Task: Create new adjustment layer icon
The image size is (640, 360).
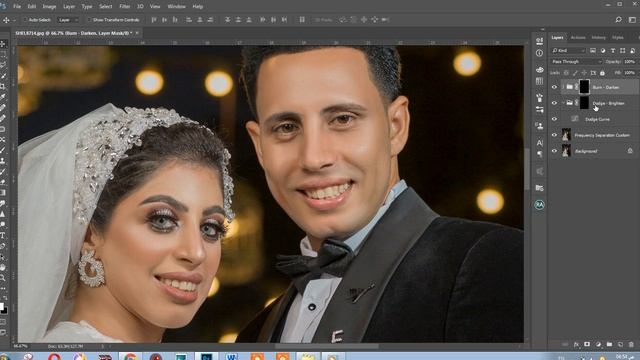Action: click(x=598, y=344)
